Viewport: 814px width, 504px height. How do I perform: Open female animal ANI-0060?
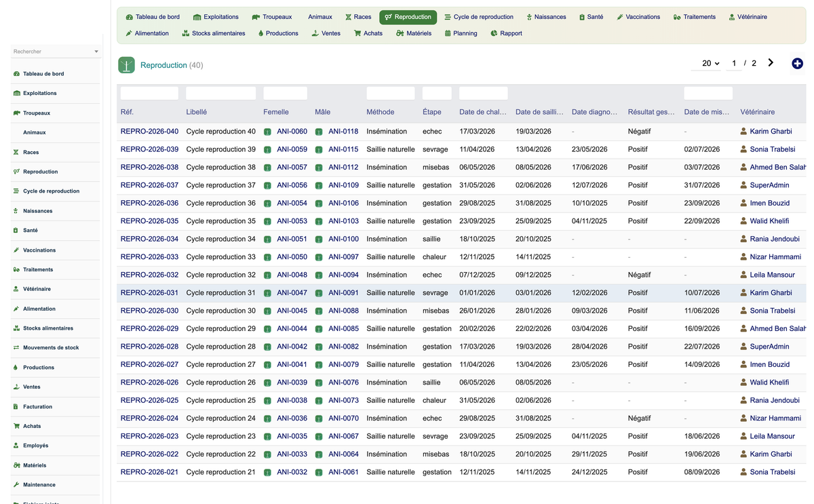click(x=292, y=132)
